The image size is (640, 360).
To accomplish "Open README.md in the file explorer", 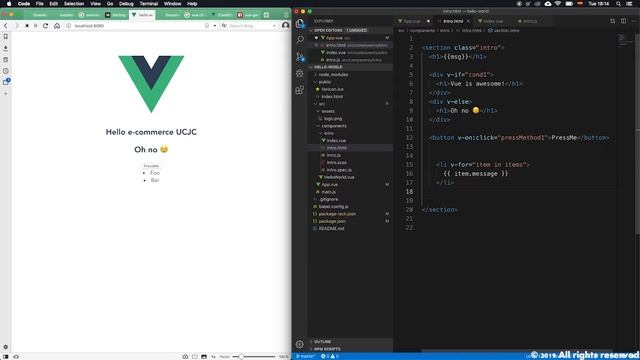I will [331, 229].
